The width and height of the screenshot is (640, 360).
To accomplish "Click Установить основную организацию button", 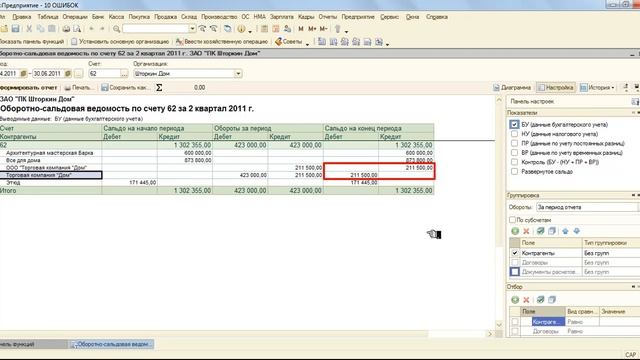I will pyautogui.click(x=120, y=41).
